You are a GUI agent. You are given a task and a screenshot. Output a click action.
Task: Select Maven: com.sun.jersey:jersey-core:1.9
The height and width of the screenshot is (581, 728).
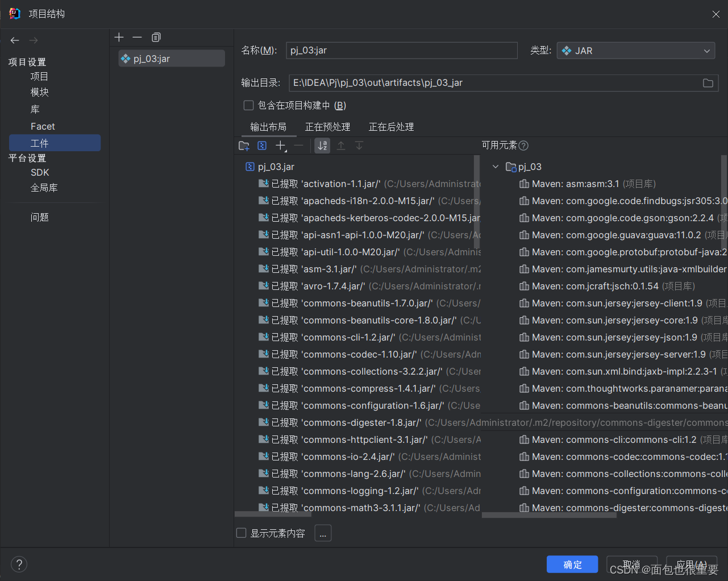[x=622, y=320]
